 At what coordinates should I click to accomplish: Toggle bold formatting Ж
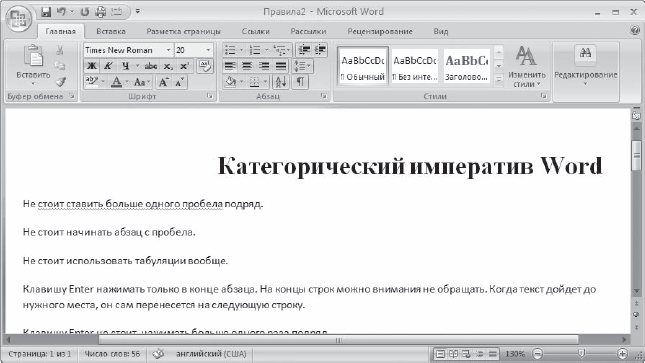pyautogui.click(x=91, y=66)
